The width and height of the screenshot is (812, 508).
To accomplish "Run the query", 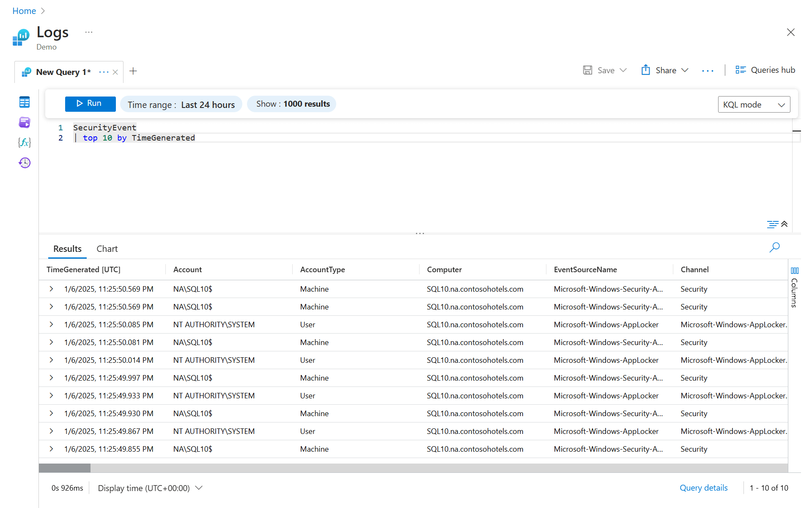I will click(x=90, y=104).
